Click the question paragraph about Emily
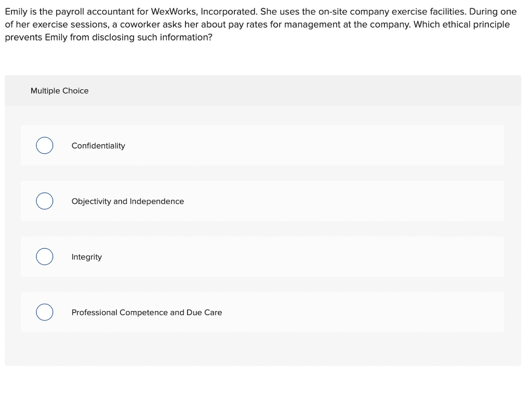 point(261,24)
